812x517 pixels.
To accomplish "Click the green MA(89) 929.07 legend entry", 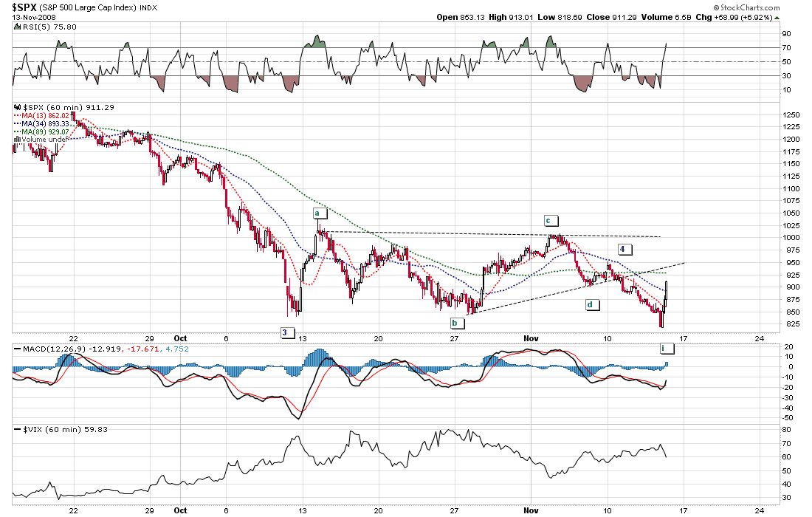I will click(x=45, y=131).
